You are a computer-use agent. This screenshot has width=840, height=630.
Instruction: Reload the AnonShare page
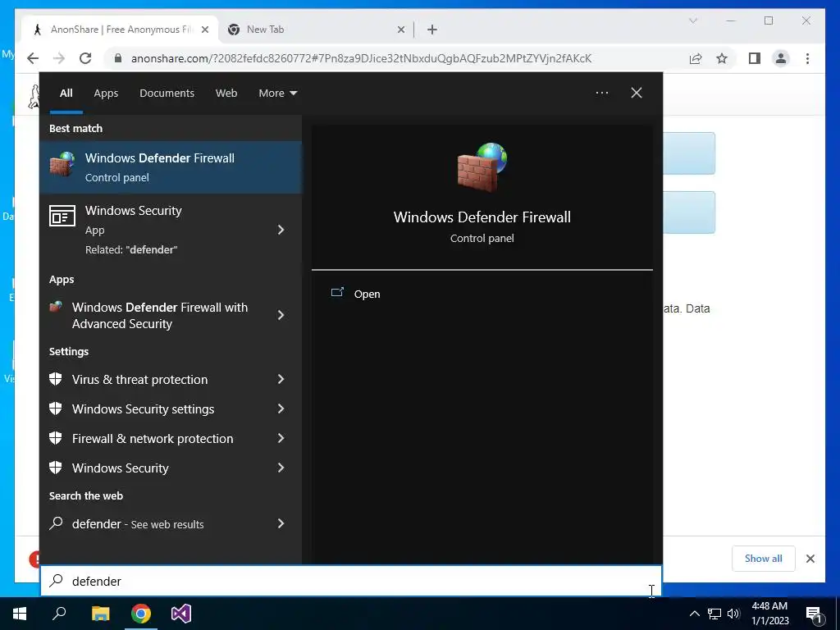85,58
